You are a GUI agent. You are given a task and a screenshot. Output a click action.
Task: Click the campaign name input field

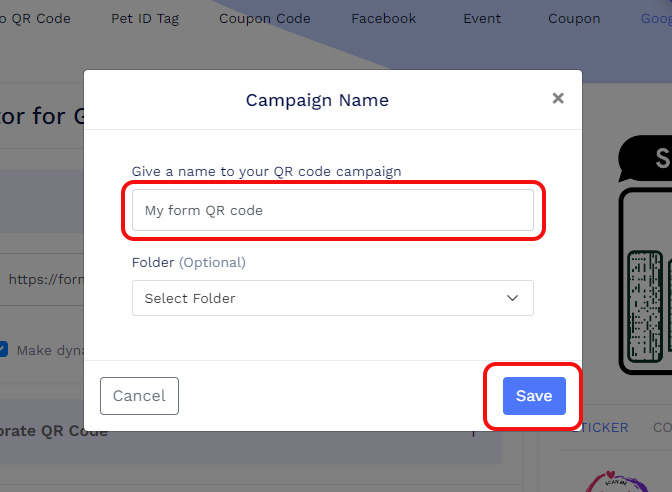332,211
